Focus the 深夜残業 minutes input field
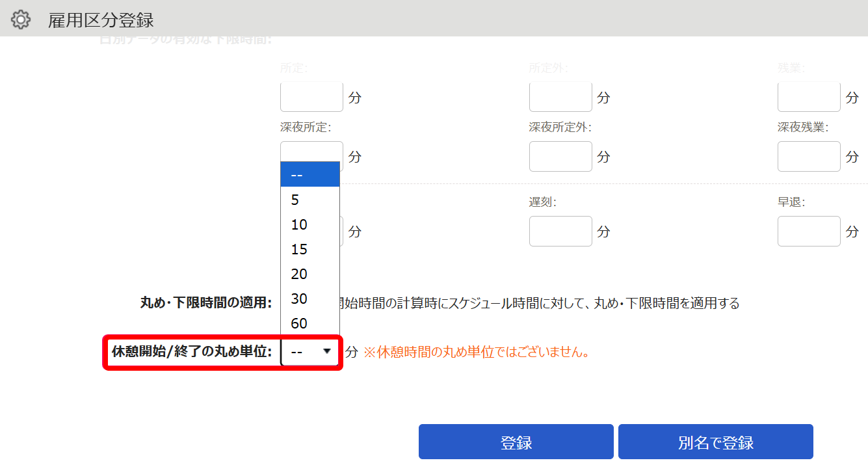The width and height of the screenshot is (868, 467). [809, 157]
